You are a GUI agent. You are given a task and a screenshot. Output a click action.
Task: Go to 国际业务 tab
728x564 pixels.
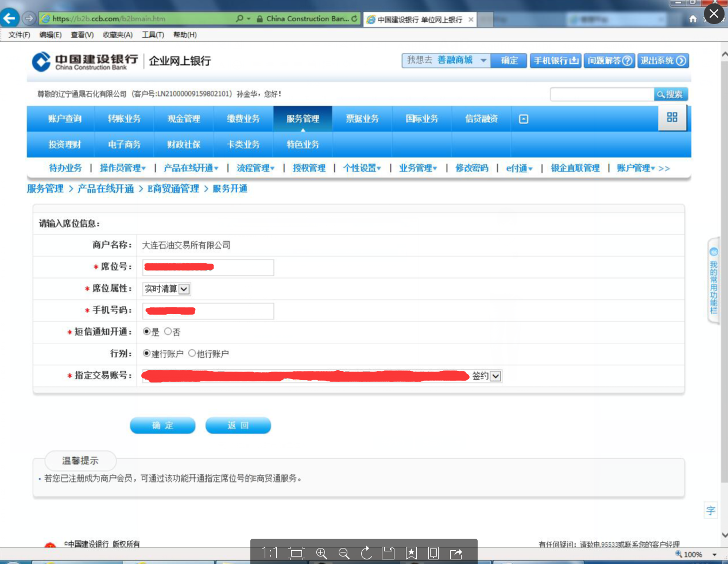(x=422, y=118)
